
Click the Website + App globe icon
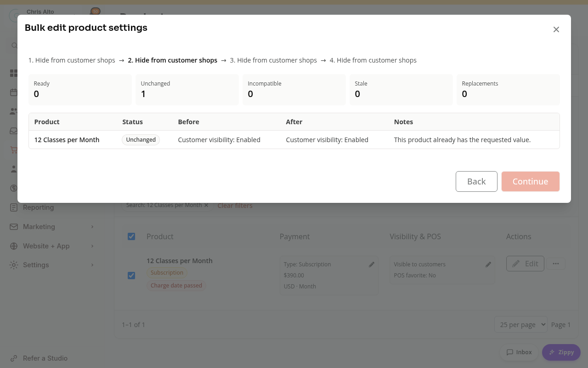click(x=14, y=246)
